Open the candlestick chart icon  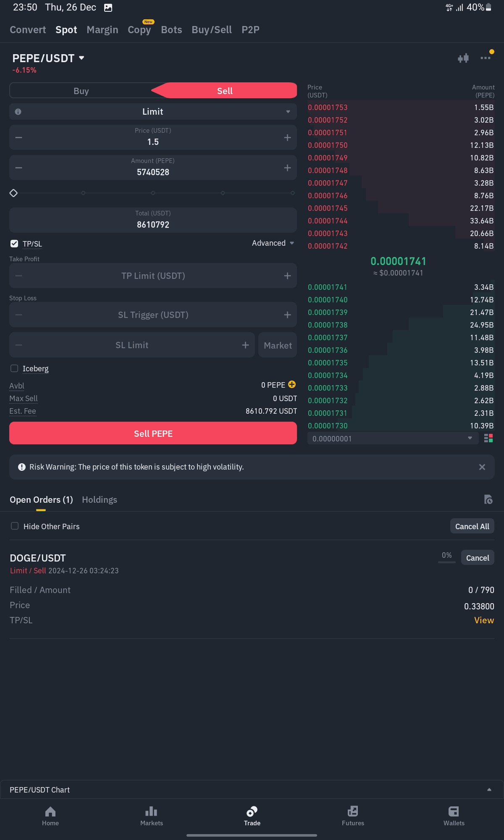click(x=463, y=58)
